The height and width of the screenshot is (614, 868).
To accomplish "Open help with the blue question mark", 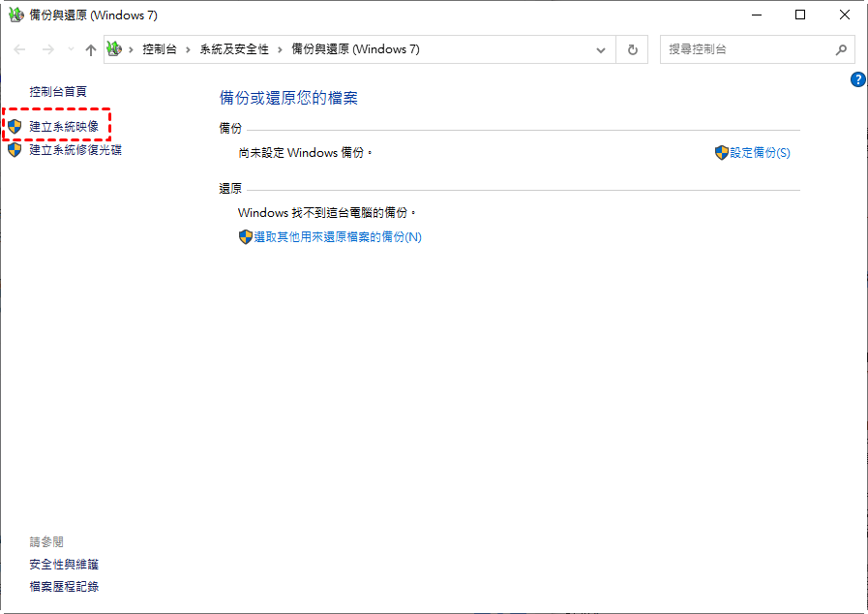I will 857,80.
